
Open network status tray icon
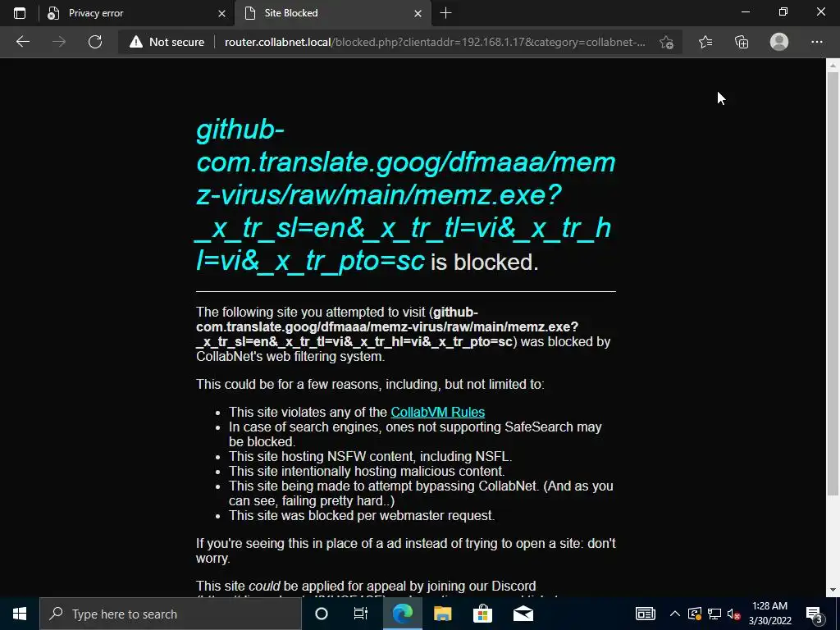click(x=714, y=614)
